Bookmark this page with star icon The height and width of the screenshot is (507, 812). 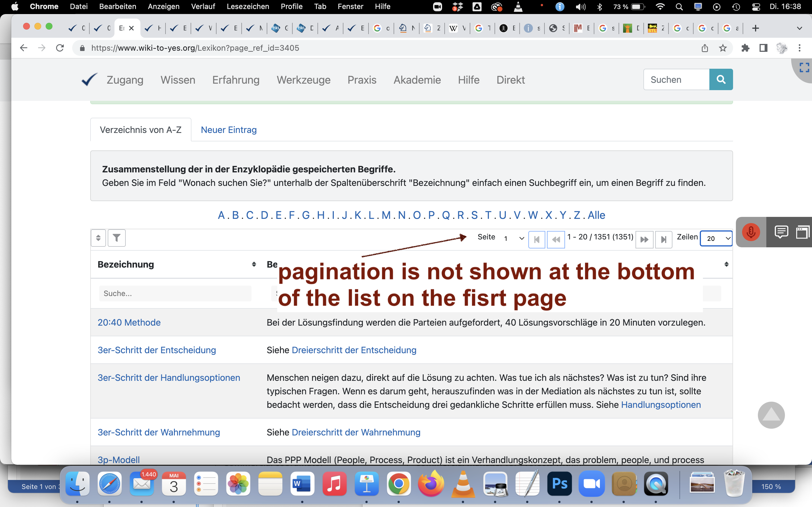(723, 48)
